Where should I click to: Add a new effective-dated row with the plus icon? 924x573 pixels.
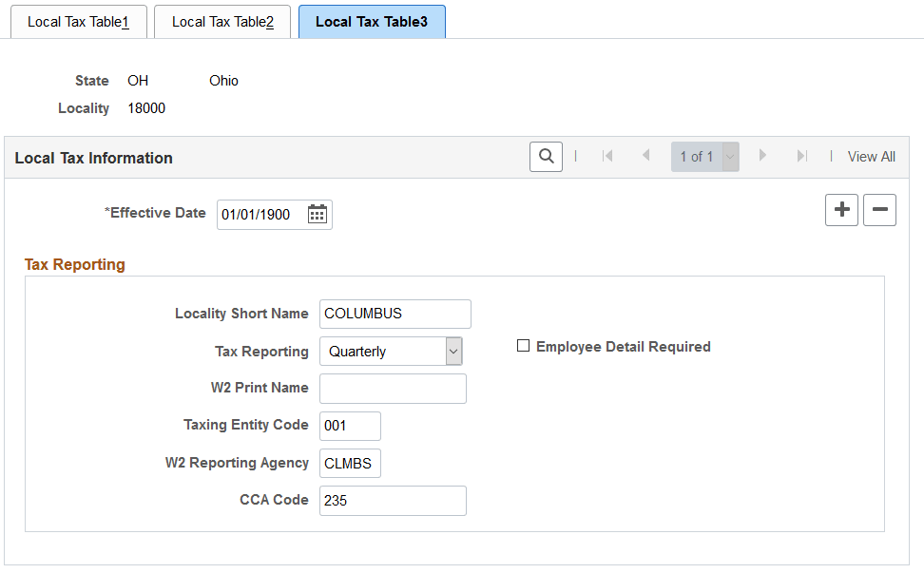click(x=841, y=210)
